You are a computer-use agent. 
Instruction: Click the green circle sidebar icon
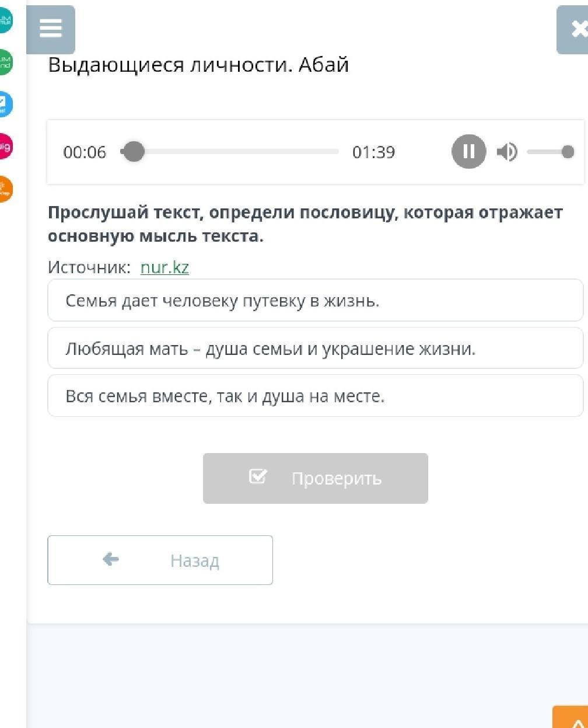5,62
